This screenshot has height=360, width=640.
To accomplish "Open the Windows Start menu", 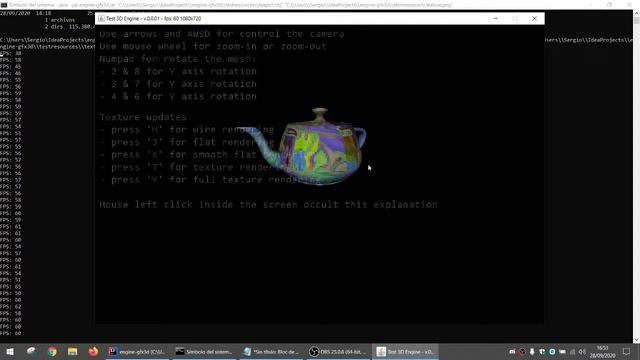I will point(10,351).
